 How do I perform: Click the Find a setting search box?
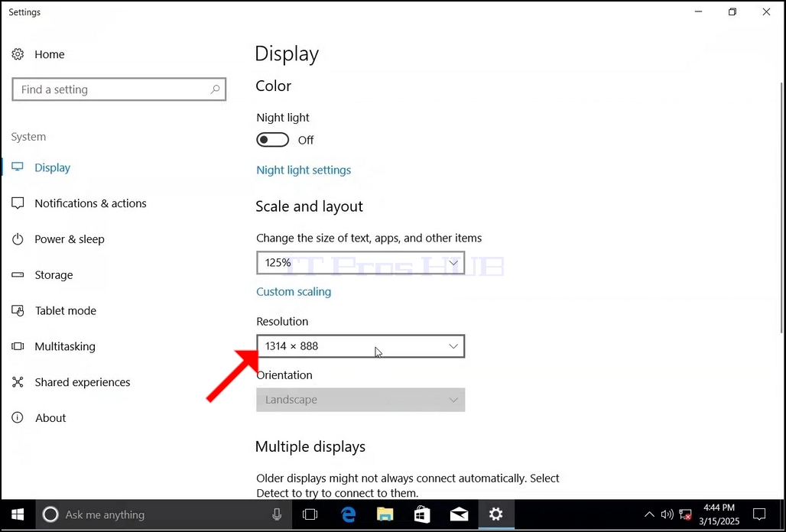coord(119,89)
